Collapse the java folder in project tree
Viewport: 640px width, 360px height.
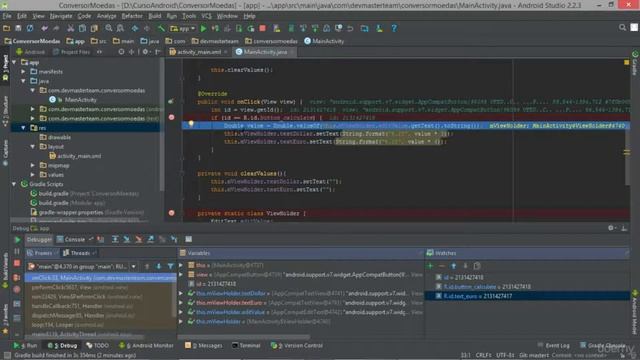coord(23,81)
